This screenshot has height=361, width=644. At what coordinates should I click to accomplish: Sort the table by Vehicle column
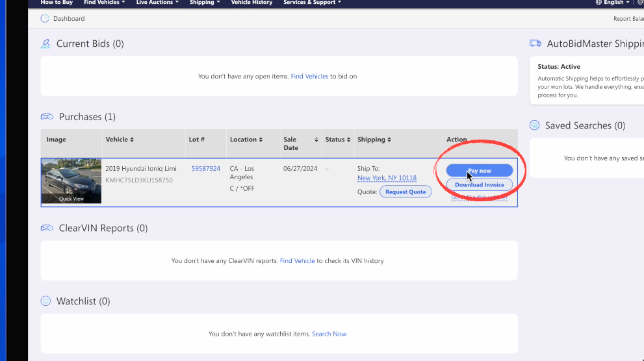(x=120, y=140)
